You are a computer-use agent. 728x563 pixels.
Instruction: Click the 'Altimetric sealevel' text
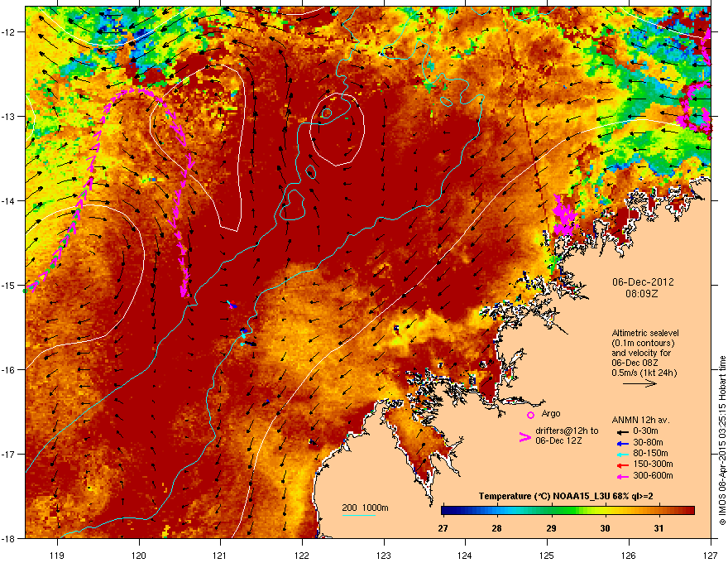click(x=645, y=333)
